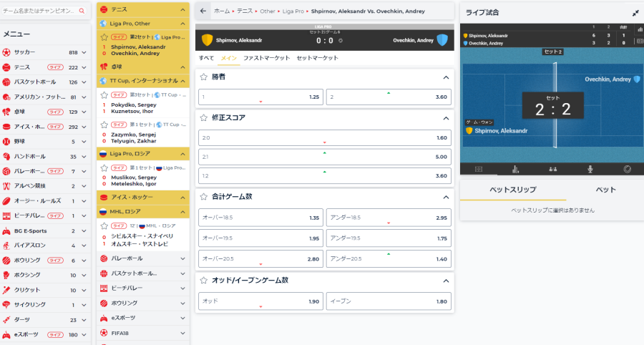Screen dimensions: 644x345
Task: Click the bowling sport icon in menu
Action: point(6,261)
